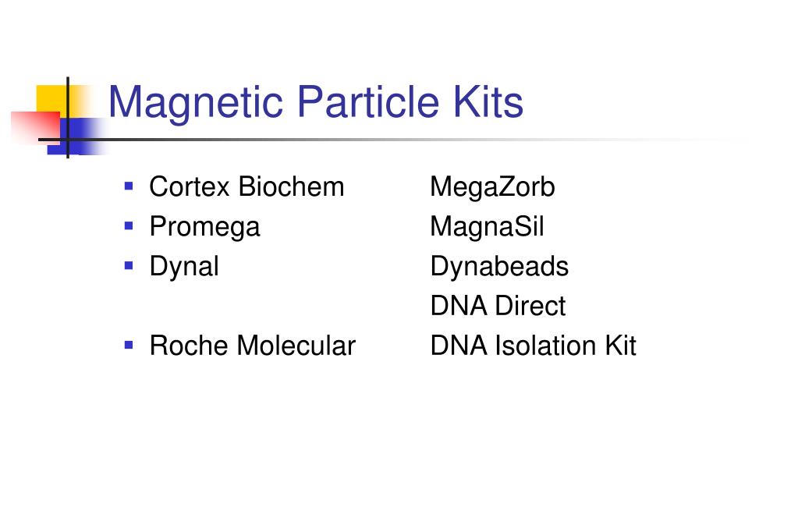Viewport: 798px width, 532px height.
Task: Click the red gradient square decoration
Action: pyautogui.click(x=36, y=127)
